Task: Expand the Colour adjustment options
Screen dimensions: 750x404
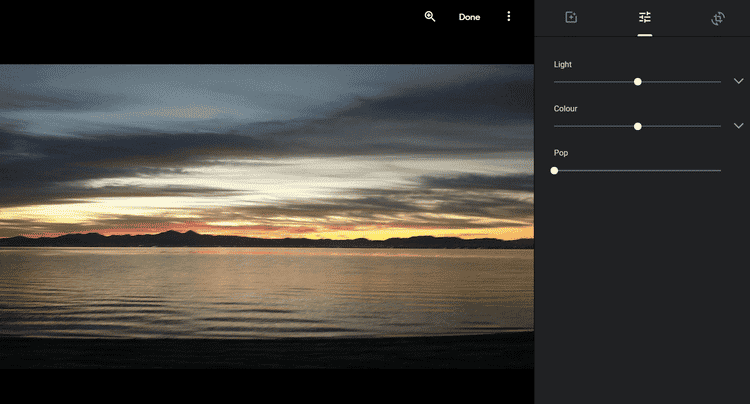Action: (739, 126)
